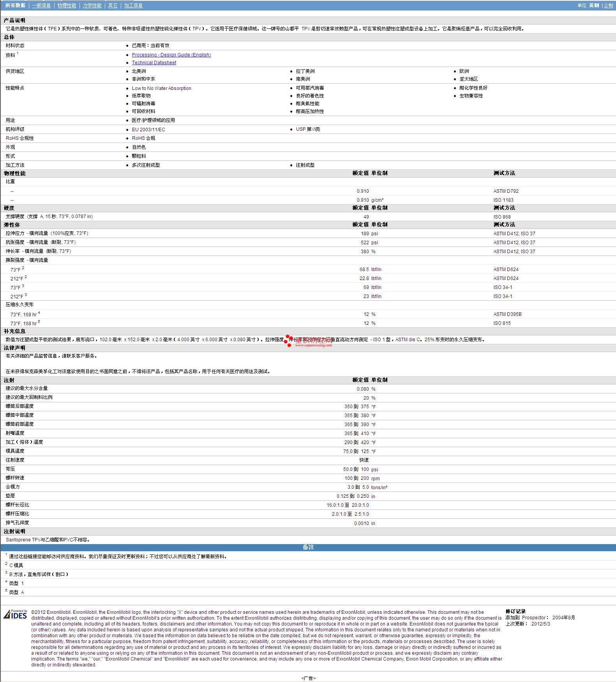
Task: Click the 修订记录 heading in footer
Action: click(x=515, y=612)
